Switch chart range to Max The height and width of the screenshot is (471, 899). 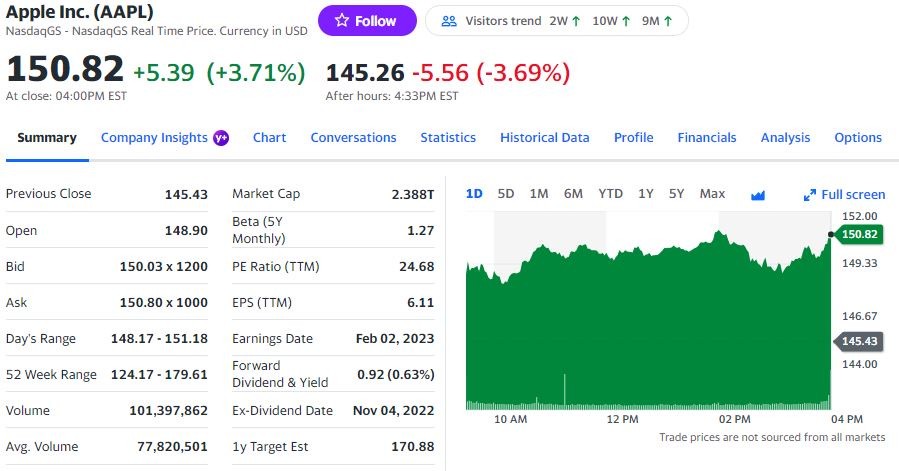click(712, 194)
